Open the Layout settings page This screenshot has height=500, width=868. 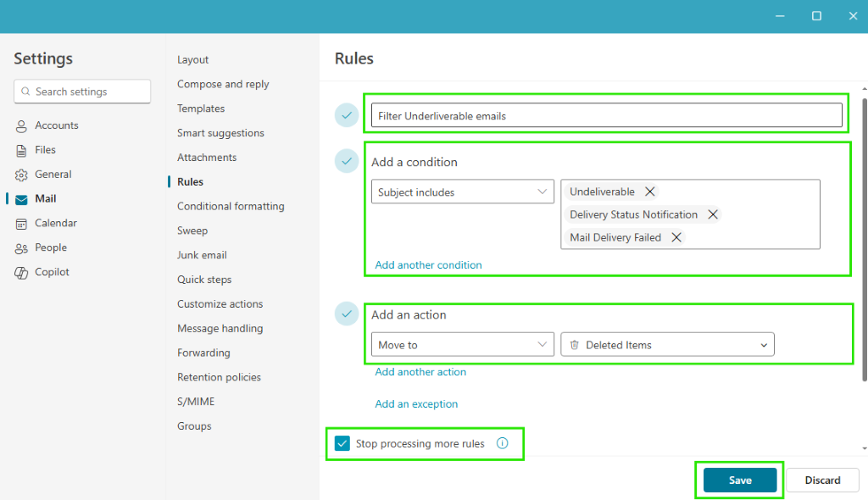click(x=192, y=60)
